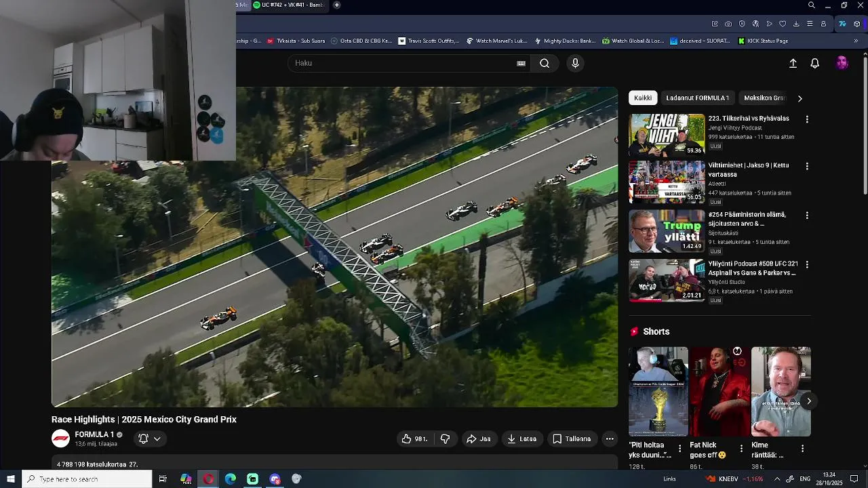Select the Kaikki filter chip
Viewport: 868px width, 488px height.
point(643,98)
